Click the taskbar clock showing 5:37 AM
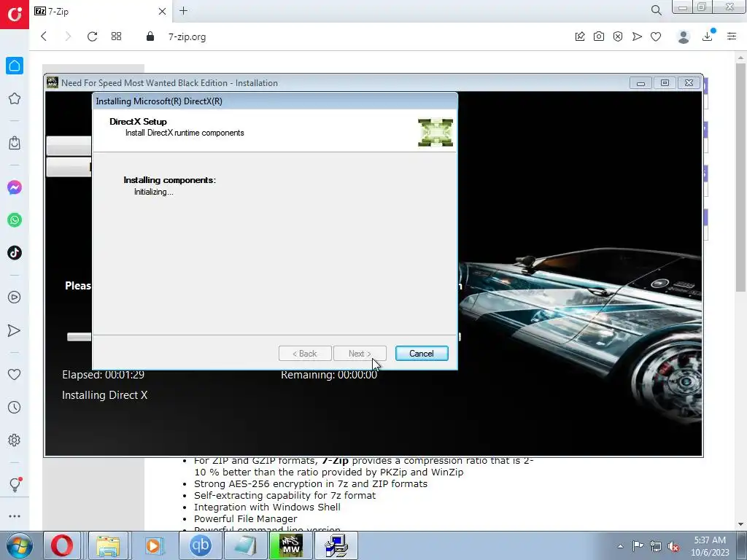The height and width of the screenshot is (560, 747). point(710,546)
